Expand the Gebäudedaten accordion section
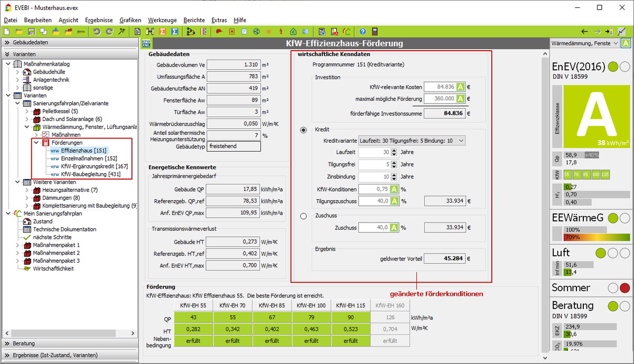This screenshot has height=364, width=634. (x=69, y=43)
